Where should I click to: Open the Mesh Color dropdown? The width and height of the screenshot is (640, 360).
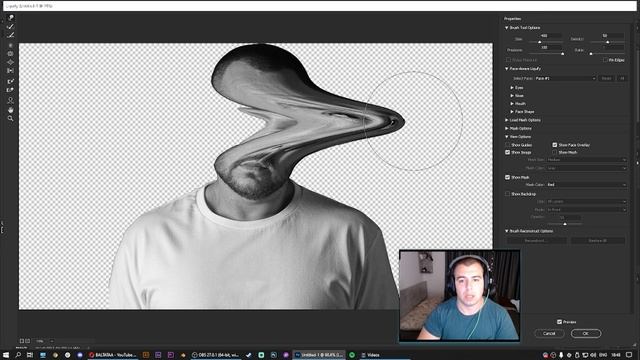point(586,168)
